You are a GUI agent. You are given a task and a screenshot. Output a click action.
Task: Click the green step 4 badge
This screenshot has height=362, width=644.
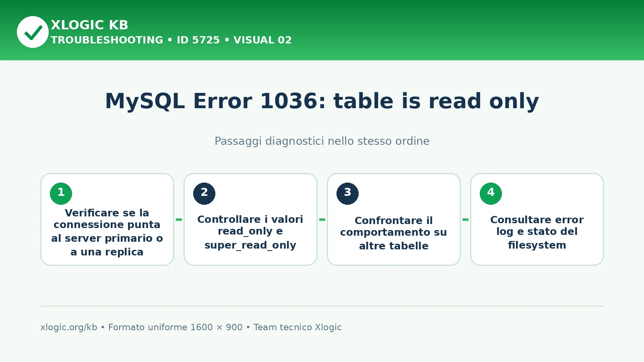[491, 193]
